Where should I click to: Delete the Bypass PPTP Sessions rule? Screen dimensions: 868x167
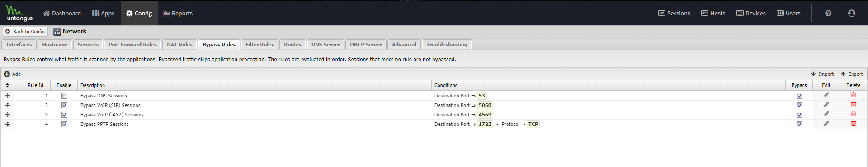pos(854,124)
